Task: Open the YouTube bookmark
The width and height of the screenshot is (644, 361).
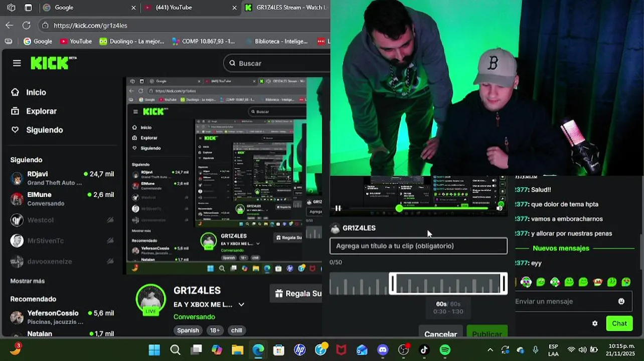Action: 76,41
